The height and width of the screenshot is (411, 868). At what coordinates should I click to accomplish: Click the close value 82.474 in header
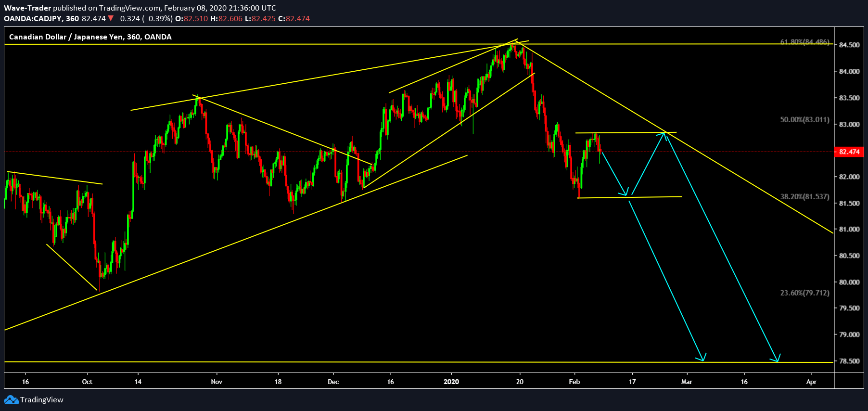coord(298,18)
